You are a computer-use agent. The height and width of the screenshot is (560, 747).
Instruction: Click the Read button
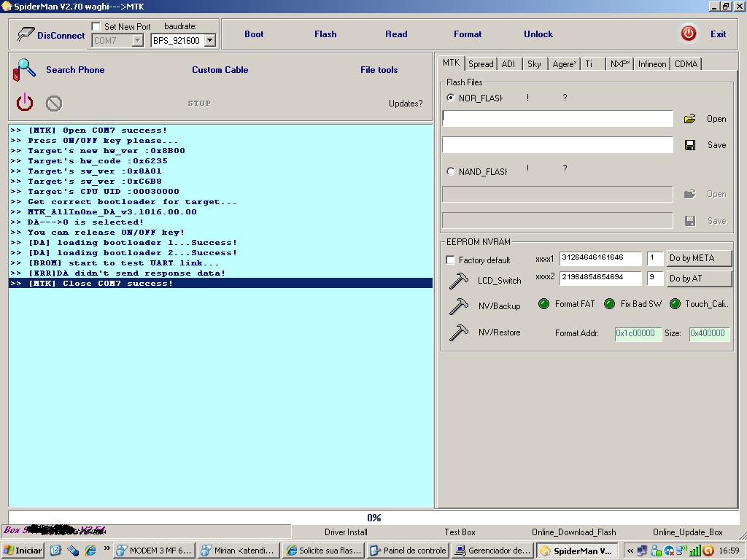(396, 34)
